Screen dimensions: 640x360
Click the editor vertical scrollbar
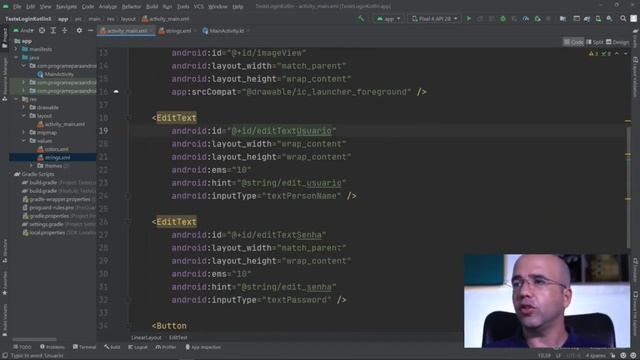[x=628, y=188]
